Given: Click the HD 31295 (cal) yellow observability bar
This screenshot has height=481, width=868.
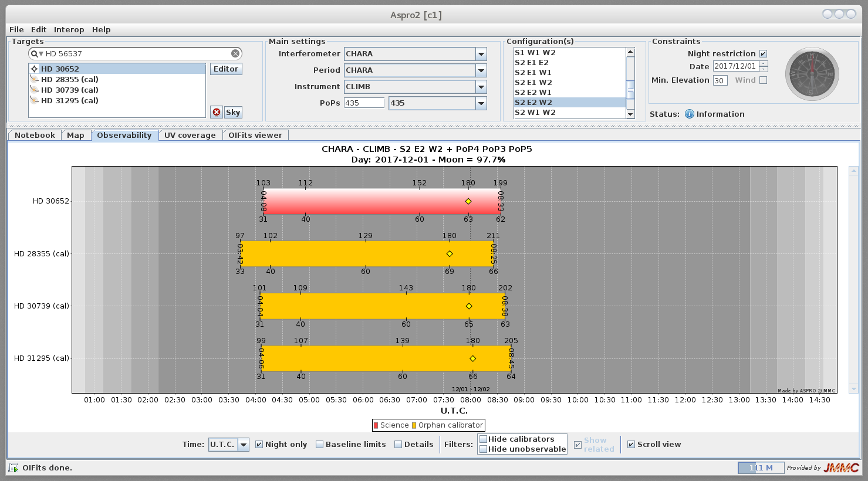Looking at the screenshot, I should pos(386,358).
